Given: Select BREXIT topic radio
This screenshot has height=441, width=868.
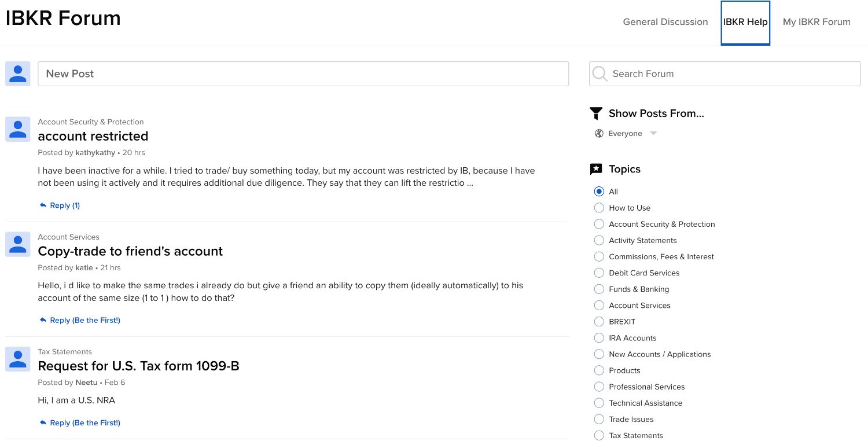Looking at the screenshot, I should pyautogui.click(x=599, y=321).
